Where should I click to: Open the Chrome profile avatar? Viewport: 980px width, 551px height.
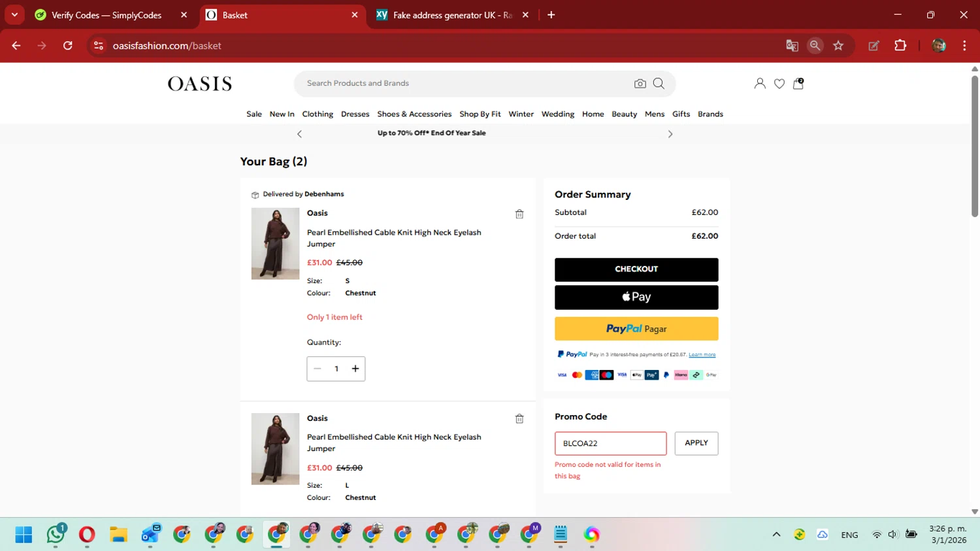pyautogui.click(x=939, y=46)
